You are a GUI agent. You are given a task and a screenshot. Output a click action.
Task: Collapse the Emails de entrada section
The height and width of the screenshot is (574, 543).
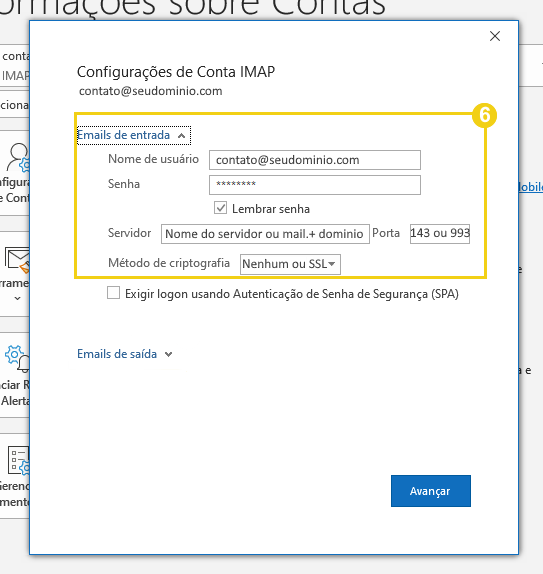click(134, 135)
